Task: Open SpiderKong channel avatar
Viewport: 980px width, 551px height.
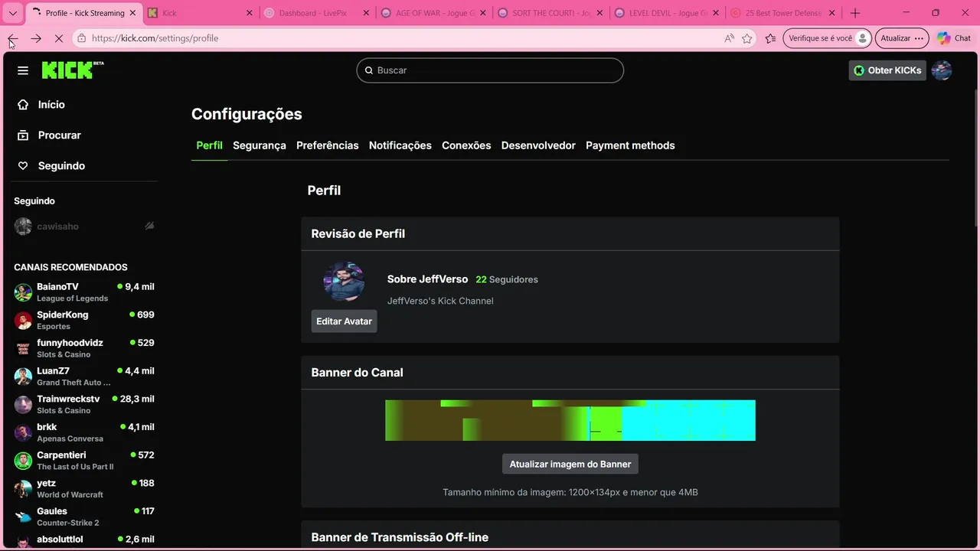Action: [x=23, y=321]
